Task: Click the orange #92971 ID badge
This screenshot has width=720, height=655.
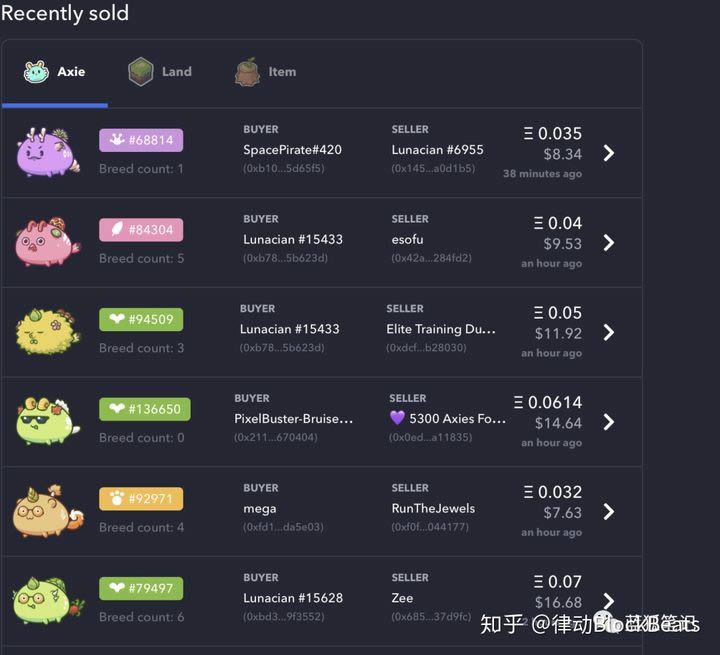Action: (141, 498)
